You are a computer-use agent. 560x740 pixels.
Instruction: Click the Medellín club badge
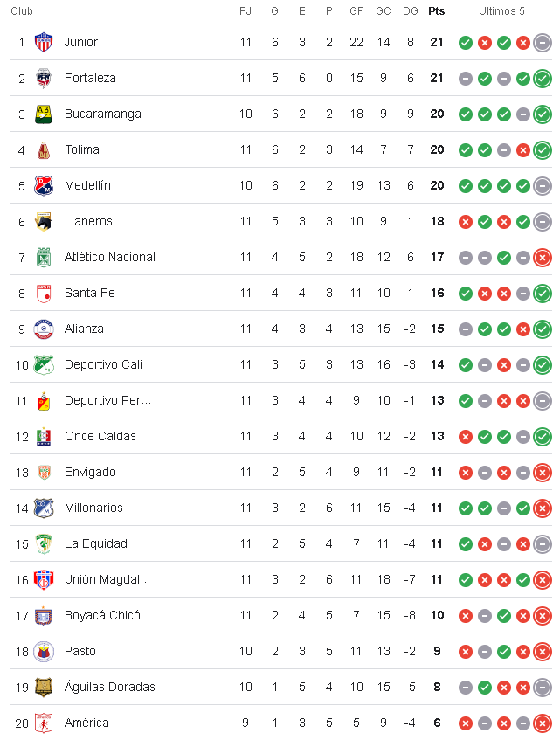44,185
